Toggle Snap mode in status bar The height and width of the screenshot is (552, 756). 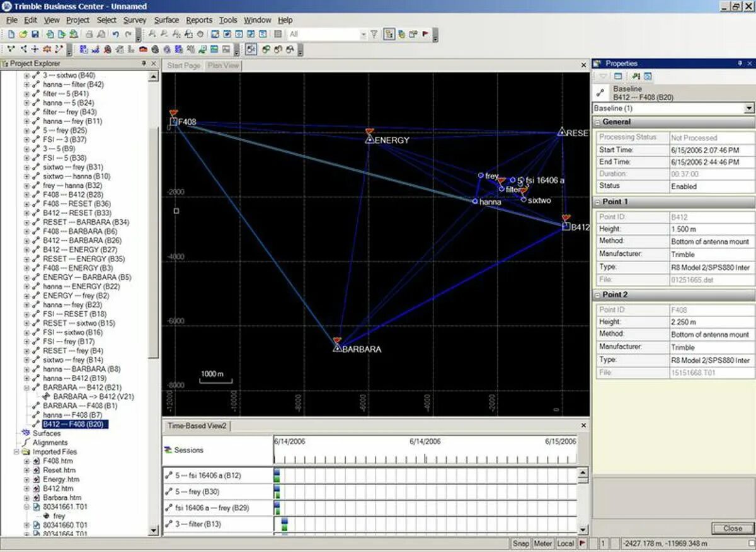point(521,543)
